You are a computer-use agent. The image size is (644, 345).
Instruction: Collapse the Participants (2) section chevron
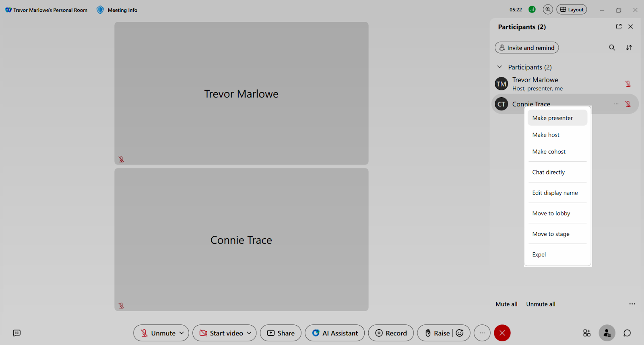point(500,67)
